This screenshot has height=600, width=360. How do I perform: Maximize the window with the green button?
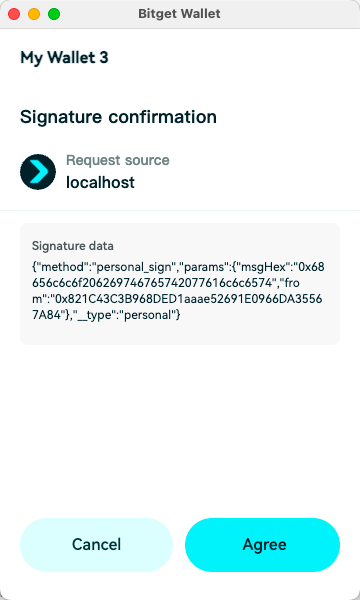tap(54, 14)
